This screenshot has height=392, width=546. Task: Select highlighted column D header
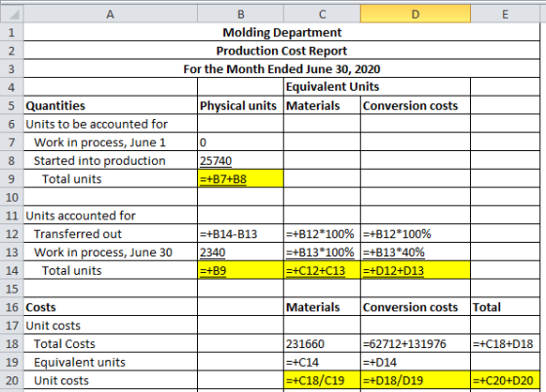click(415, 15)
